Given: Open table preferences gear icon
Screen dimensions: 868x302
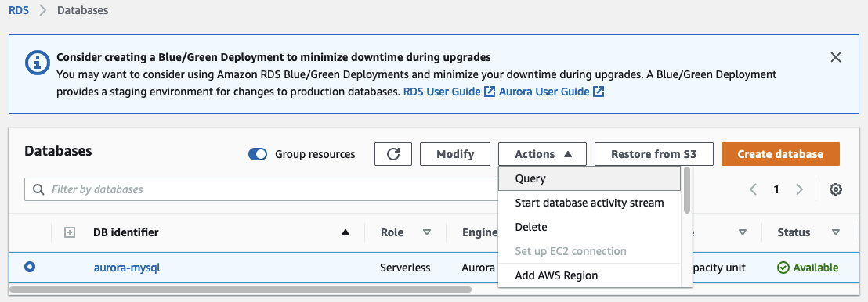Looking at the screenshot, I should 836,189.
